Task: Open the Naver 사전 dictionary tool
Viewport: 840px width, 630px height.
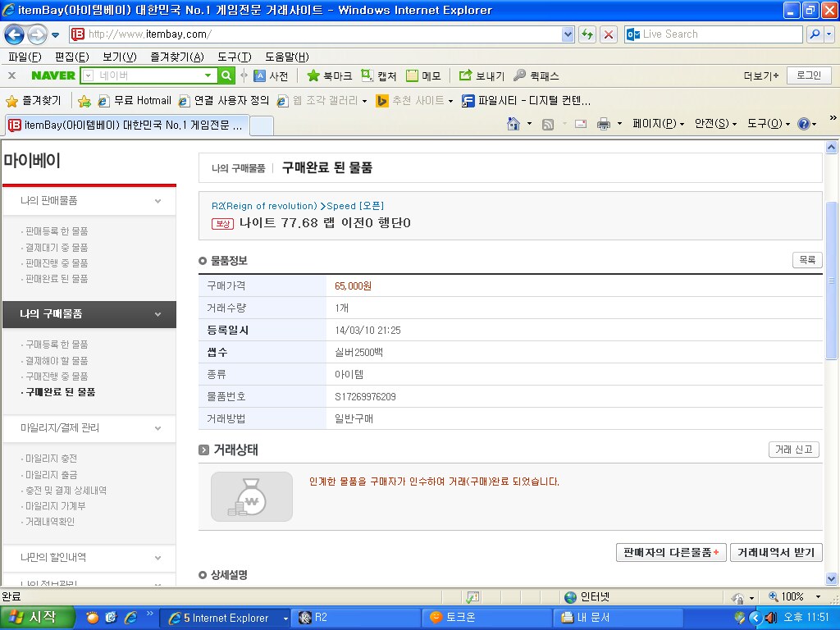Action: coord(271,75)
